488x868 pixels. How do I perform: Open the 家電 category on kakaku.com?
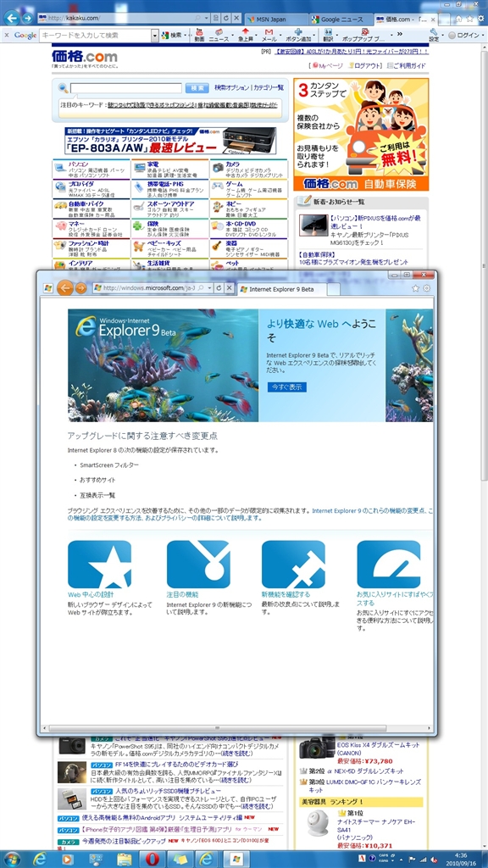[152, 164]
